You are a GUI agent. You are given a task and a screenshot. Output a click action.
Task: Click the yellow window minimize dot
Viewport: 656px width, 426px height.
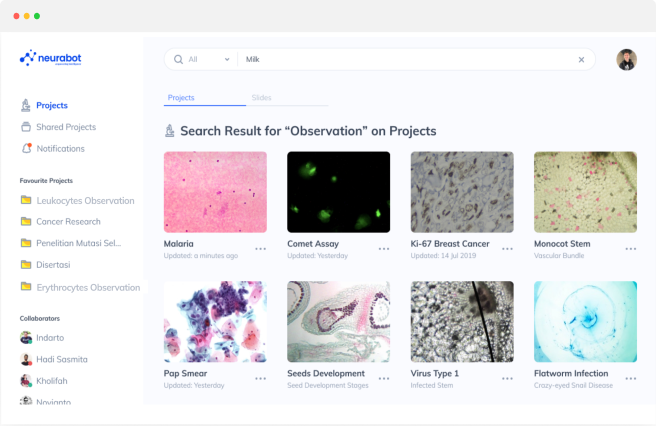coord(27,16)
